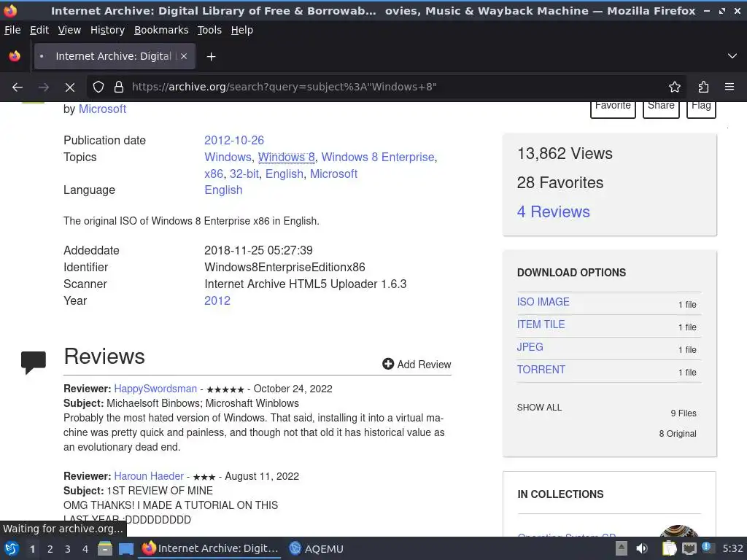This screenshot has width=747, height=560.
Task: Open the English language link
Action: click(x=223, y=190)
